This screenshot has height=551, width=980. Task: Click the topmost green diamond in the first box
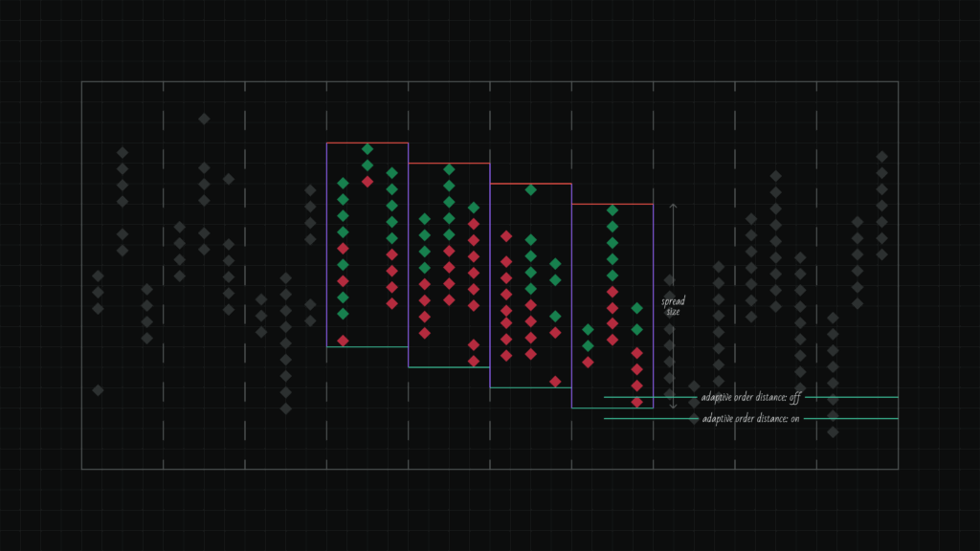pyautogui.click(x=367, y=148)
